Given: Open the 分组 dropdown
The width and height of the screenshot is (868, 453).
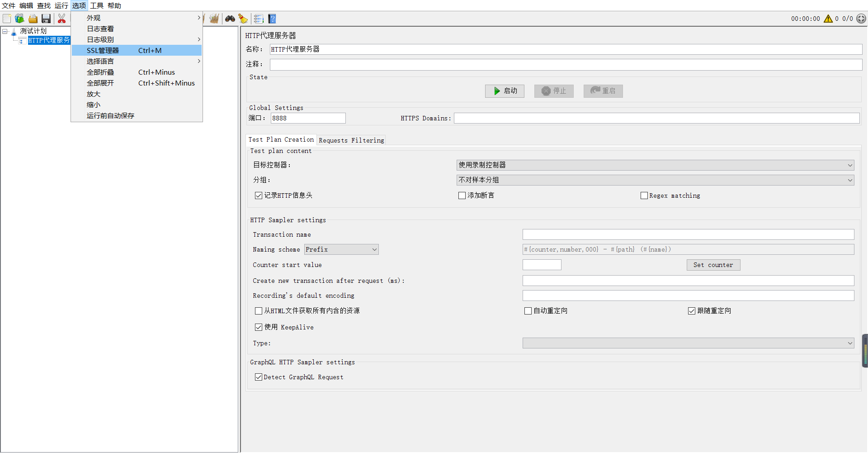Looking at the screenshot, I should [x=655, y=180].
